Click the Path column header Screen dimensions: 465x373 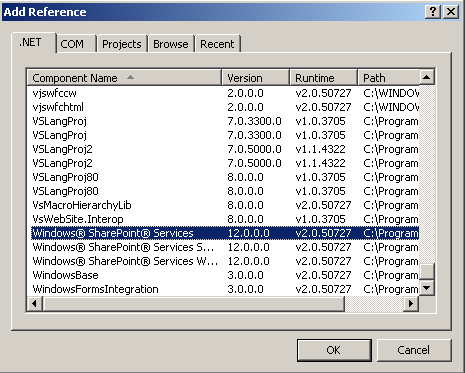[x=388, y=78]
